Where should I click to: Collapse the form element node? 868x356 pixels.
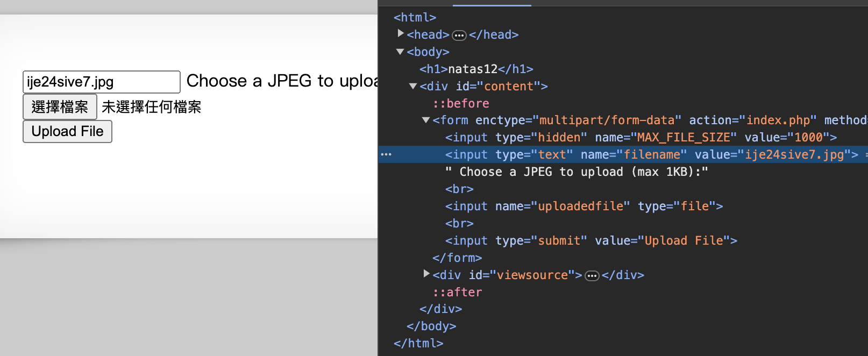(426, 120)
